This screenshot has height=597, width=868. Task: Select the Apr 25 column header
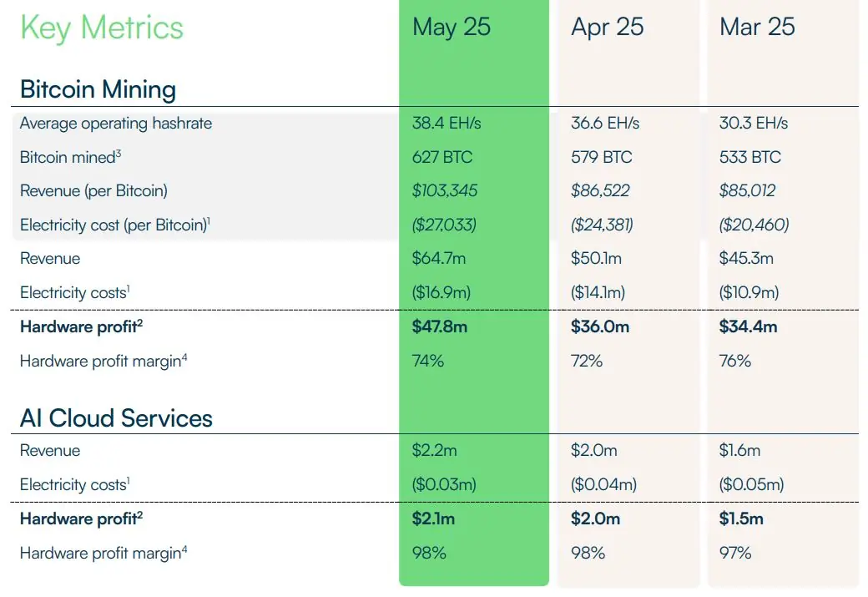coord(607,27)
